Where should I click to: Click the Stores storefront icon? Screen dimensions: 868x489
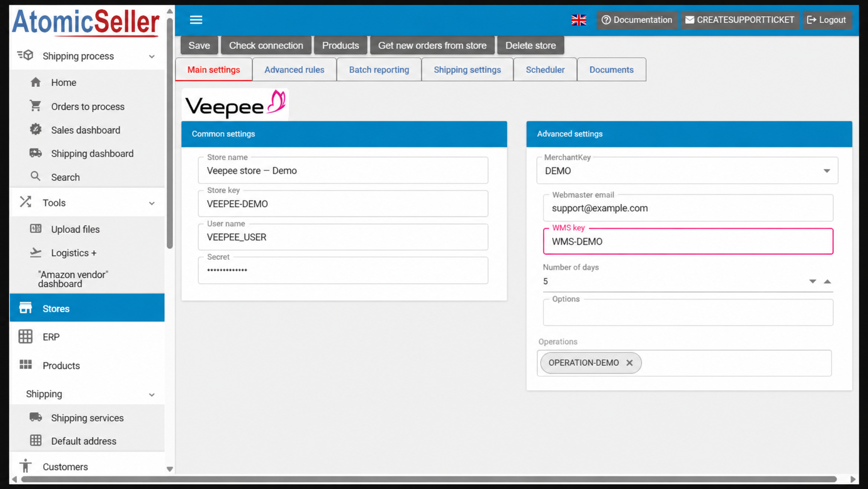click(x=25, y=308)
